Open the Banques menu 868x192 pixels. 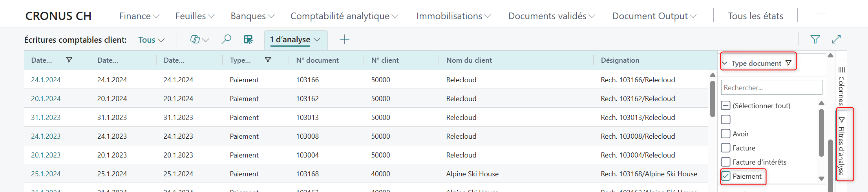point(252,16)
